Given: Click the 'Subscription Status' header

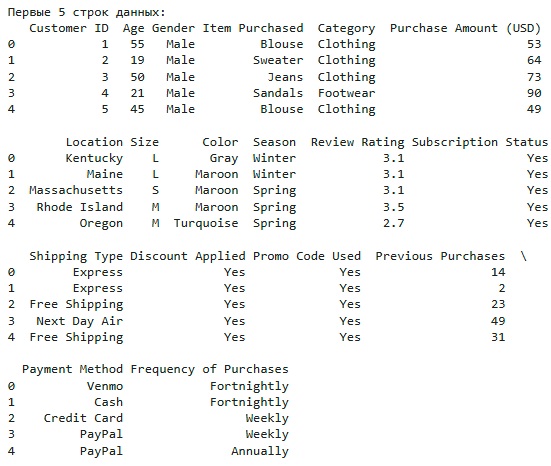Looking at the screenshot, I should point(480,142).
